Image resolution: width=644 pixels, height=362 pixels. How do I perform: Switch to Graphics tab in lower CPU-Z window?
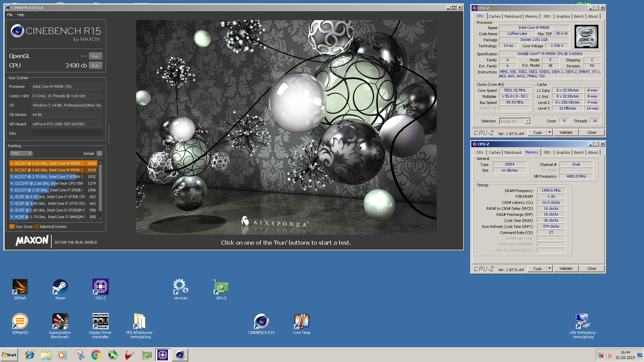coord(563,153)
